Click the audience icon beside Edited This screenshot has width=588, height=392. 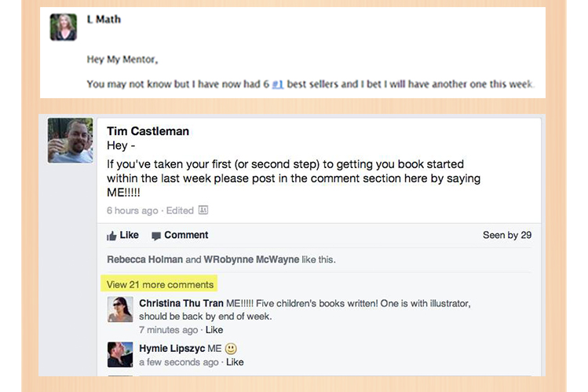(x=203, y=211)
